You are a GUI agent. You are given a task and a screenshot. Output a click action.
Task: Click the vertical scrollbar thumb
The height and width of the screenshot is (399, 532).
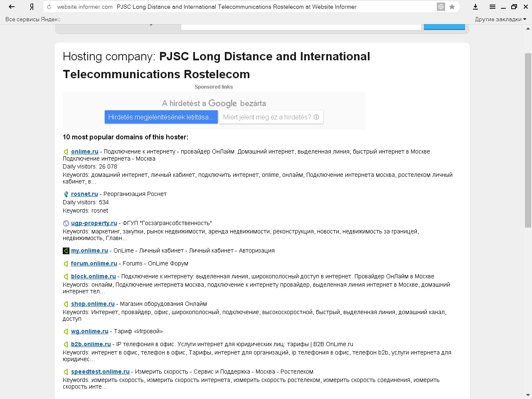coord(528,140)
